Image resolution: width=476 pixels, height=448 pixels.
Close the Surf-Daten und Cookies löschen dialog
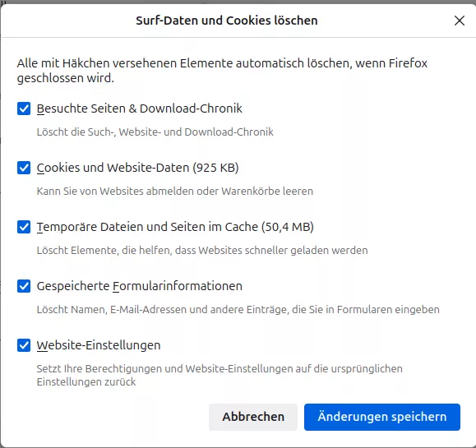pos(460,21)
